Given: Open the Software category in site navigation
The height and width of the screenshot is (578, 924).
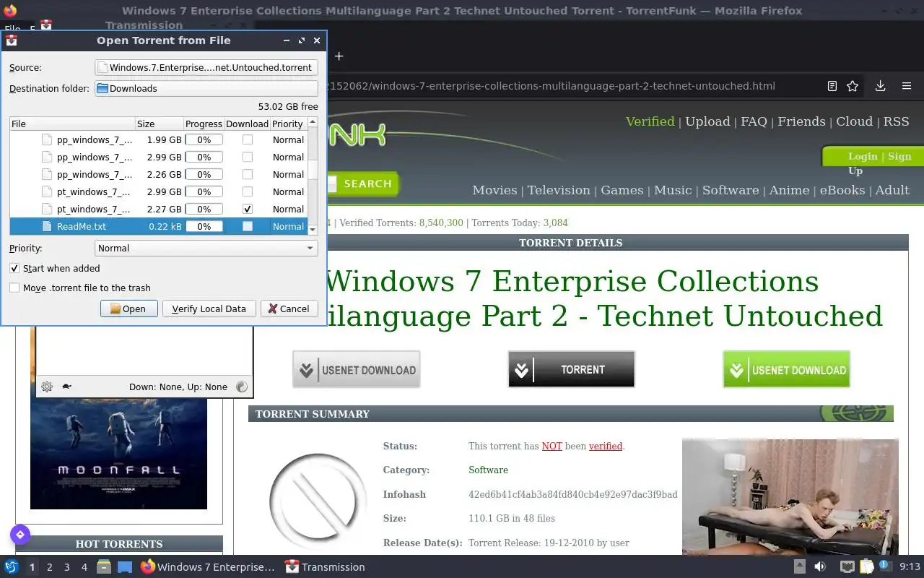Looking at the screenshot, I should click(x=731, y=190).
